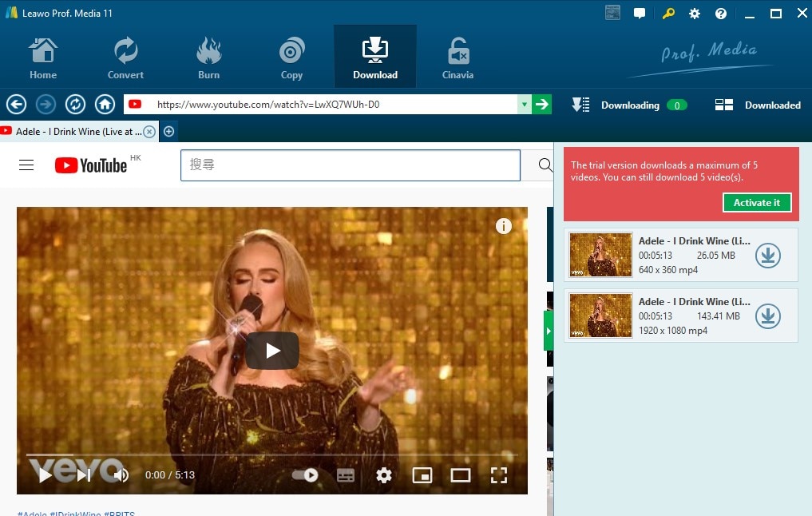Download the 1920 x 1080 mp4 video
This screenshot has width=812, height=516.
coord(767,316)
